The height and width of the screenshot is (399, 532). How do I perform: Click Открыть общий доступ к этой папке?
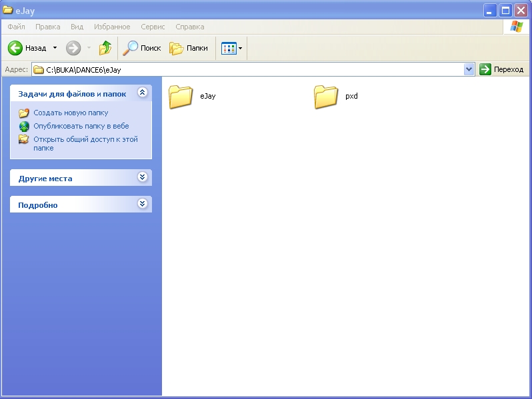(x=85, y=143)
